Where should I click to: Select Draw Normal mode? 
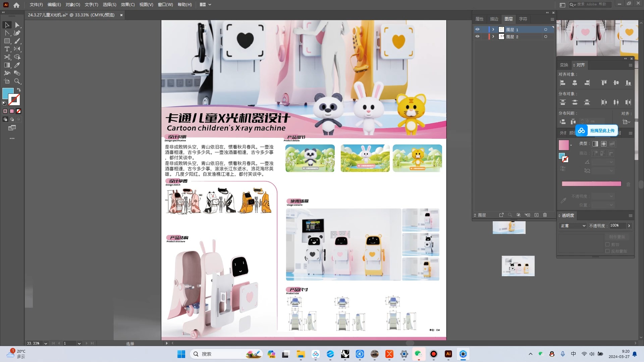click(x=5, y=119)
